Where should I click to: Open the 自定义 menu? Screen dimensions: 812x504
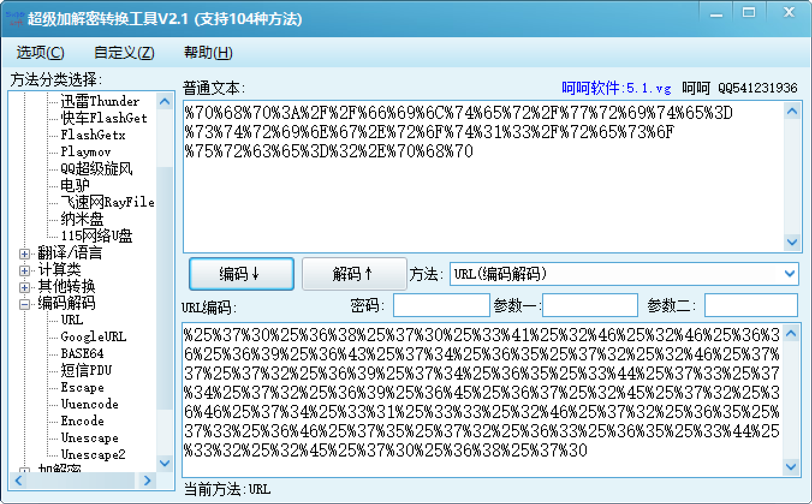[124, 53]
